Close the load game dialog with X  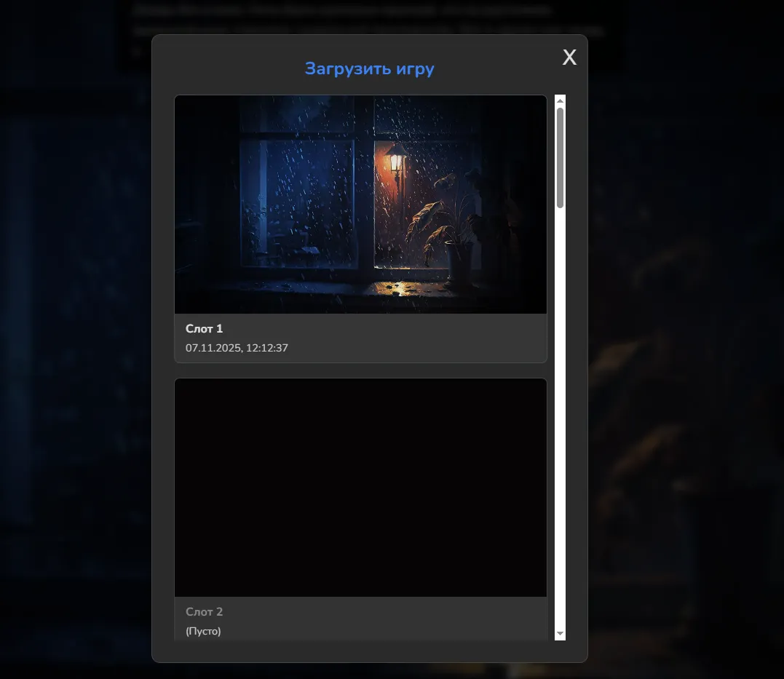pos(569,58)
